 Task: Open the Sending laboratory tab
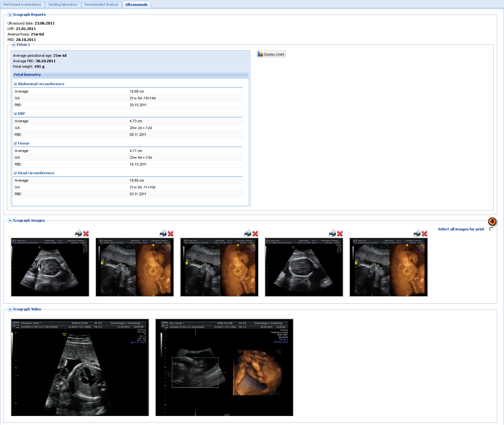(63, 5)
